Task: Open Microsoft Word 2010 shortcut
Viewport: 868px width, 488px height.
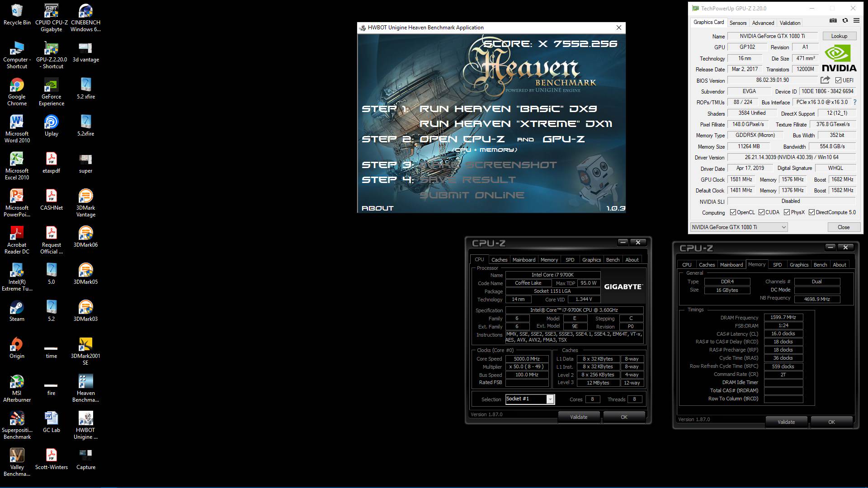Action: (17, 129)
